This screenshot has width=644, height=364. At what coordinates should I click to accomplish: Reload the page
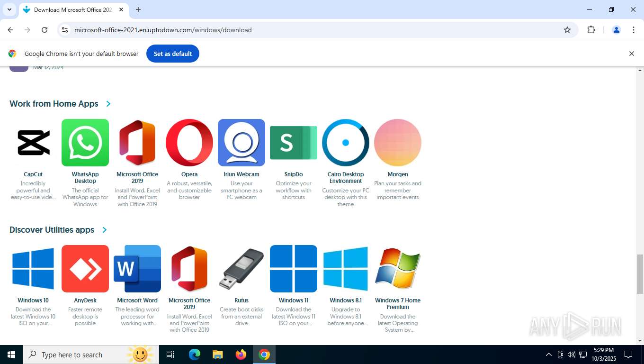[x=45, y=30]
